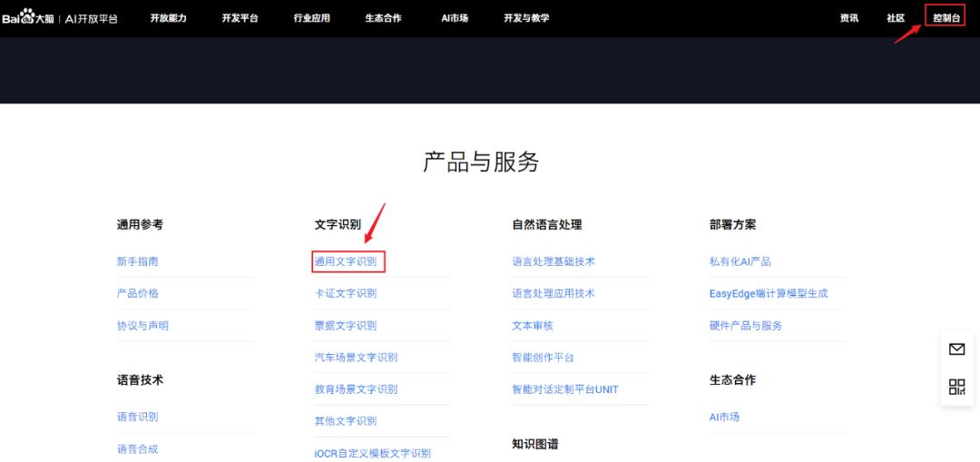Click the Baidu 大脑 AI开放平台 logo

pyautogui.click(x=60, y=18)
